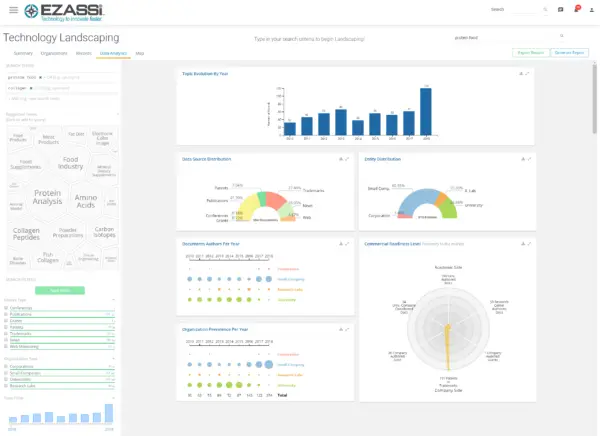This screenshot has height=436, width=600.
Task: Add 'Collagen Peptides' suggested term to query
Action: [x=26, y=234]
